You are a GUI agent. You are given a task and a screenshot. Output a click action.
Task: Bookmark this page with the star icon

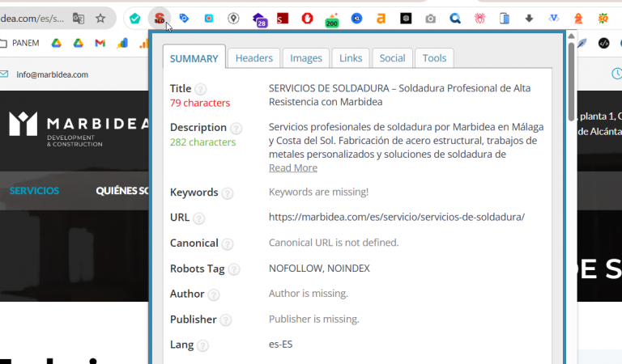100,19
